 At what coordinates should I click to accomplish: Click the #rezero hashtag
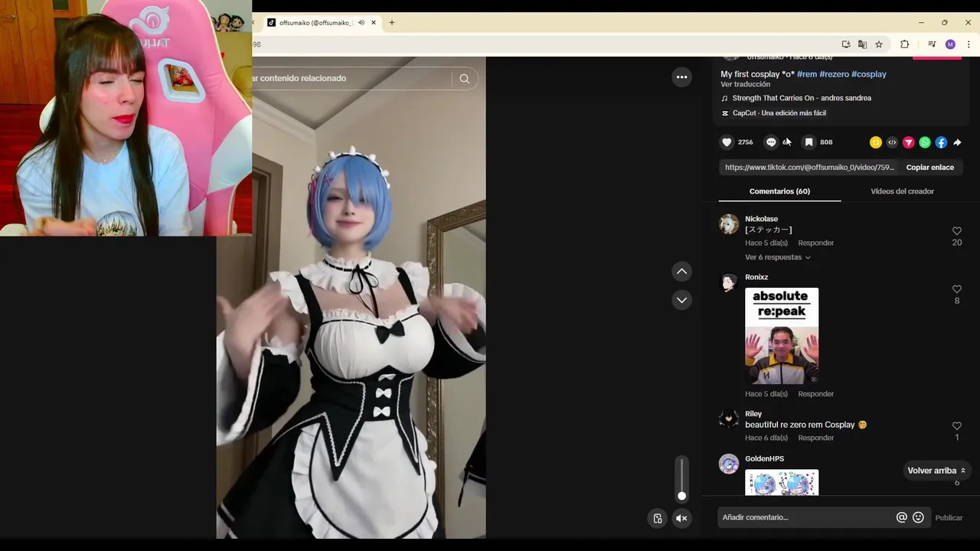click(834, 74)
